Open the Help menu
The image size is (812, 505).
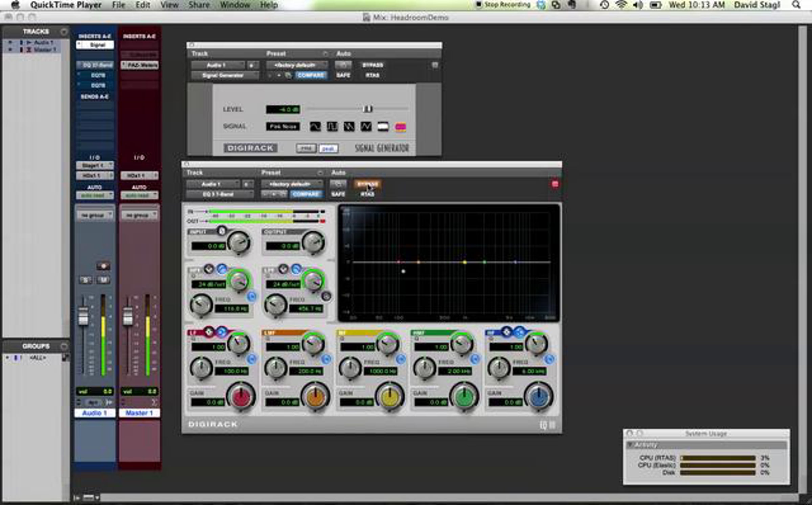269,5
